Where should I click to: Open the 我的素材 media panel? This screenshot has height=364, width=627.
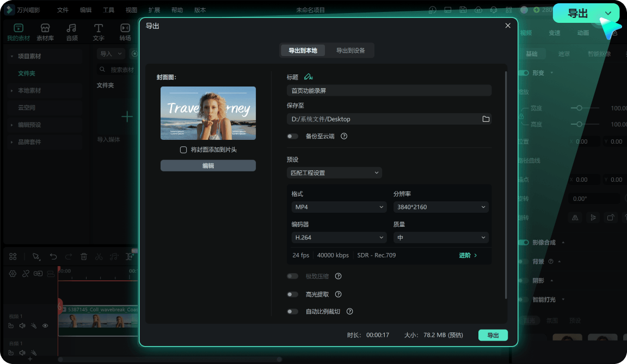(19, 32)
